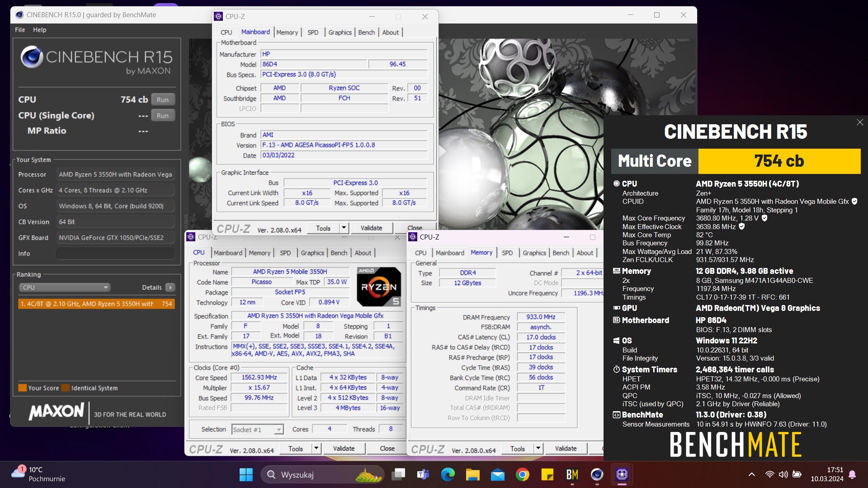Open Wi-Fi network settings in the tray

(769, 474)
